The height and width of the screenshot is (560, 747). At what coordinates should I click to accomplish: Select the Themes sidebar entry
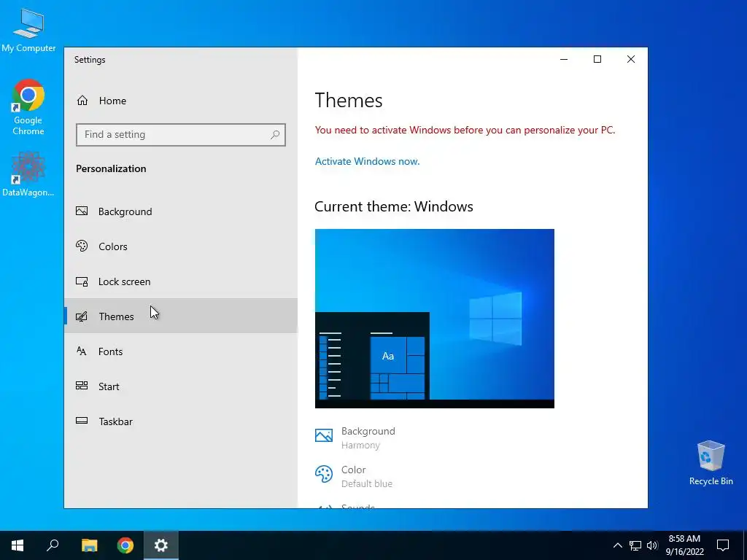pos(181,316)
